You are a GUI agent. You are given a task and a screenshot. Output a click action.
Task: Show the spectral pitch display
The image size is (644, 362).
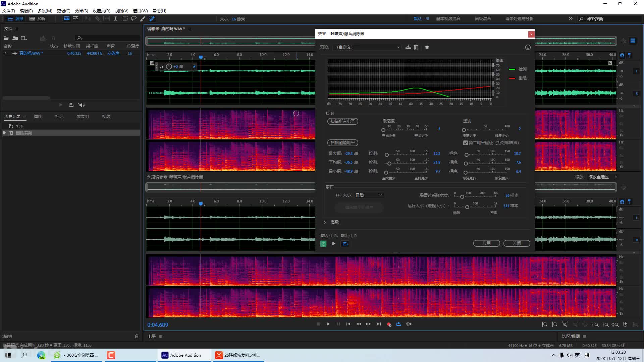[x=75, y=19]
